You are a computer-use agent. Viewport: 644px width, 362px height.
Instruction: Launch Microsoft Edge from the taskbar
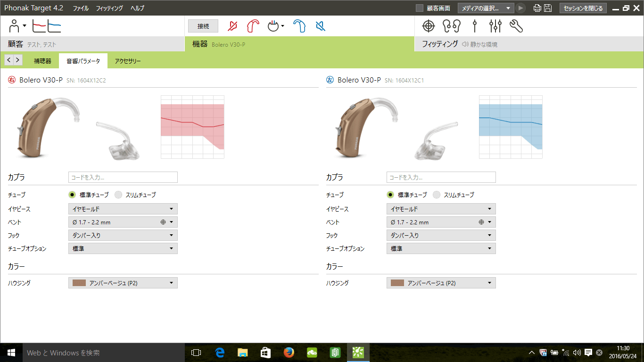[x=219, y=353]
